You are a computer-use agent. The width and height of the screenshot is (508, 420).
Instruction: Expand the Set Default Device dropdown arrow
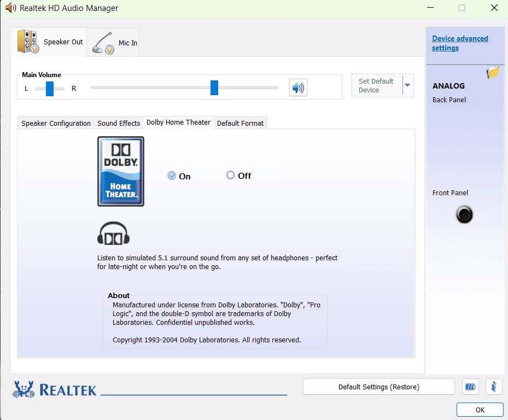click(407, 85)
